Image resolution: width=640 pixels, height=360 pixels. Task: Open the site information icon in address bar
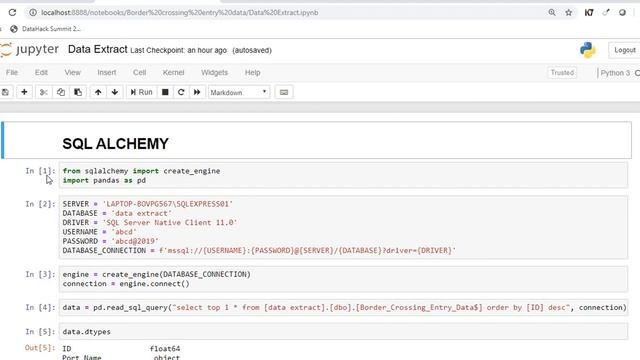click(x=33, y=13)
